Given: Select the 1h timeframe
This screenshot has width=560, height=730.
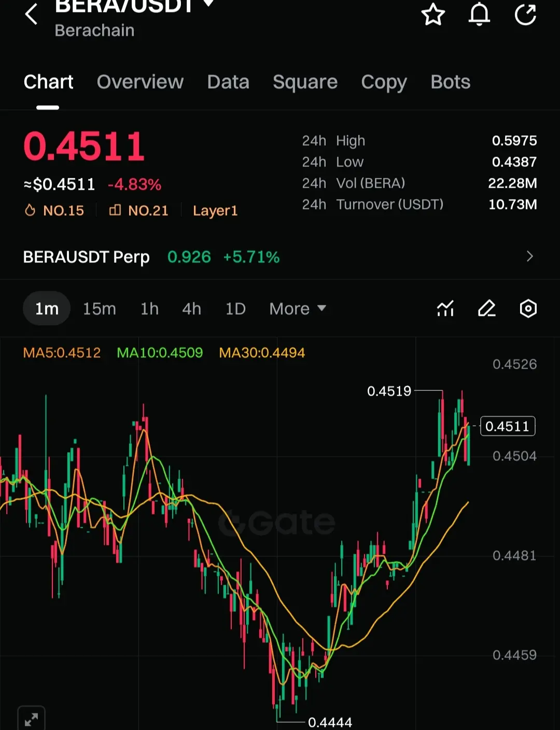Looking at the screenshot, I should [x=149, y=308].
